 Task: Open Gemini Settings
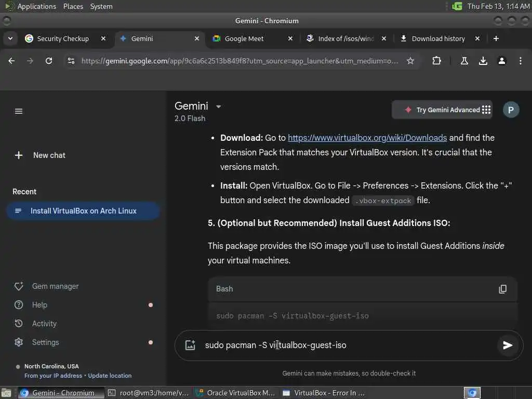tap(37, 342)
